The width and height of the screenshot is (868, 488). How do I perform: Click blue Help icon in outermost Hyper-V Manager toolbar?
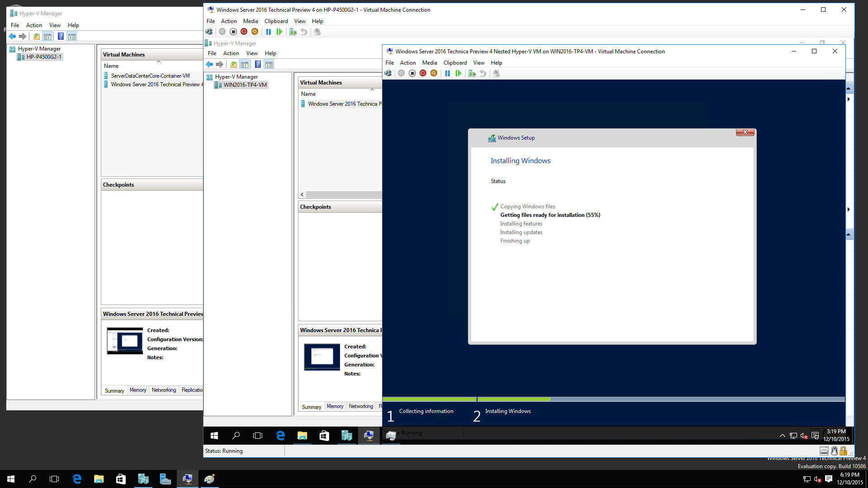[x=61, y=36]
